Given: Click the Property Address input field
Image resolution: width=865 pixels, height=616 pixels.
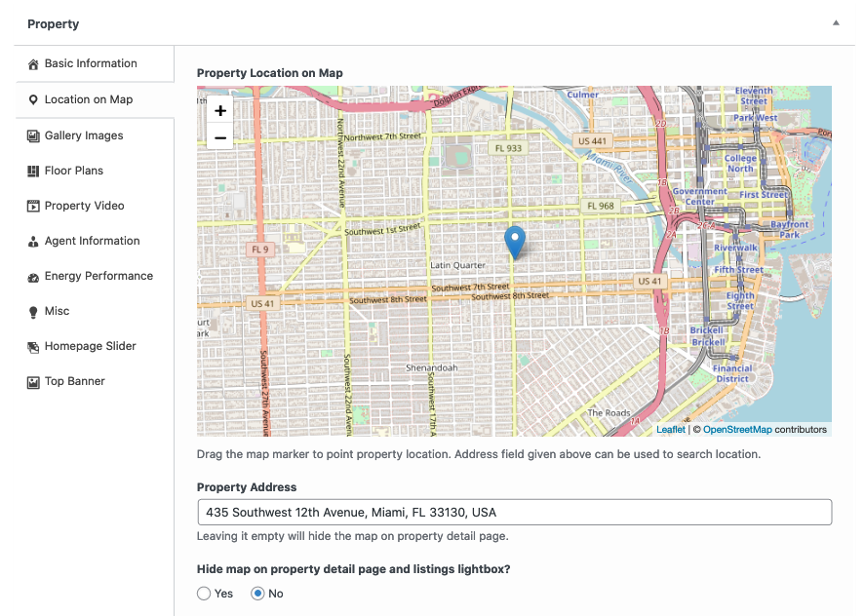Looking at the screenshot, I should (514, 513).
